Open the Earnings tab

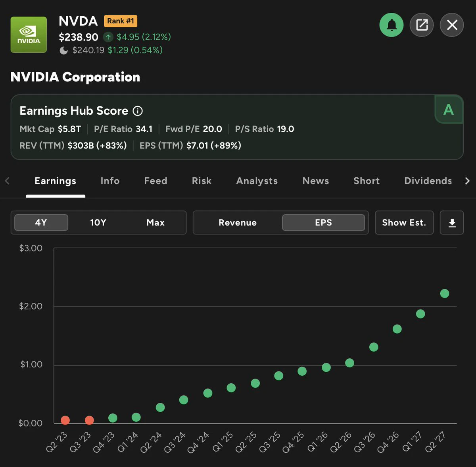(56, 181)
